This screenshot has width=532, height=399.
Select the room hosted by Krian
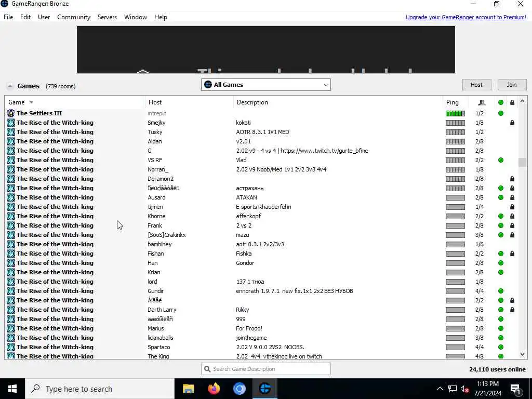point(261,272)
